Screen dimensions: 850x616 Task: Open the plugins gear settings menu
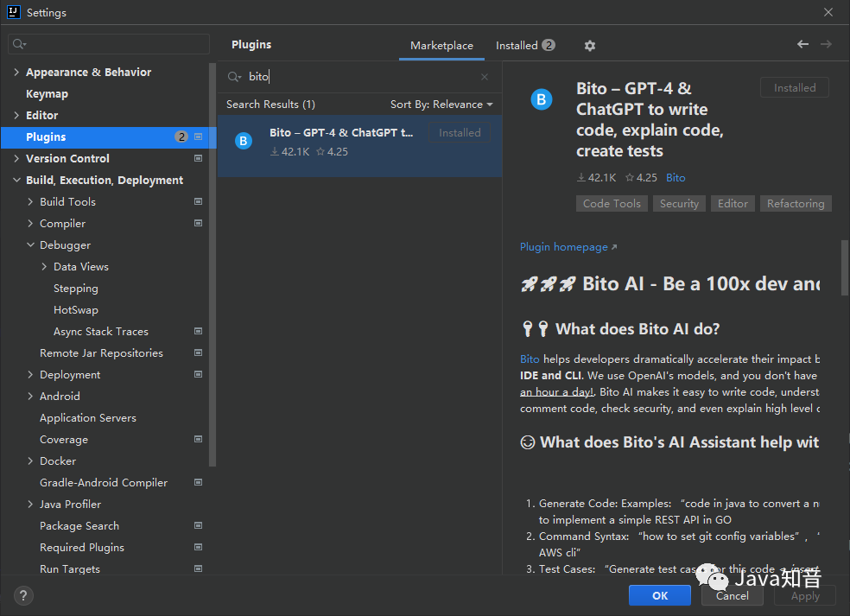click(590, 46)
